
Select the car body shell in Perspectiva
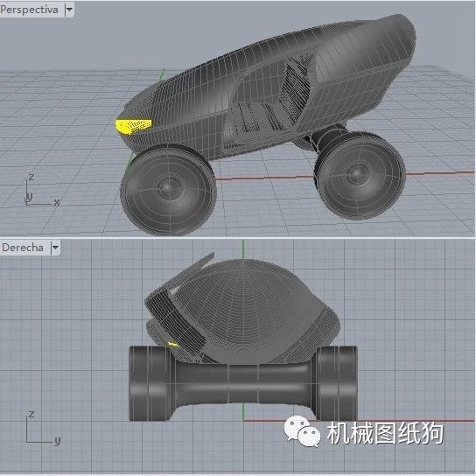click(267, 88)
